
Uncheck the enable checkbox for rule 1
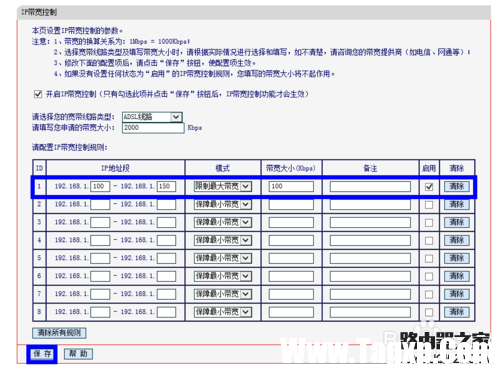point(429,187)
